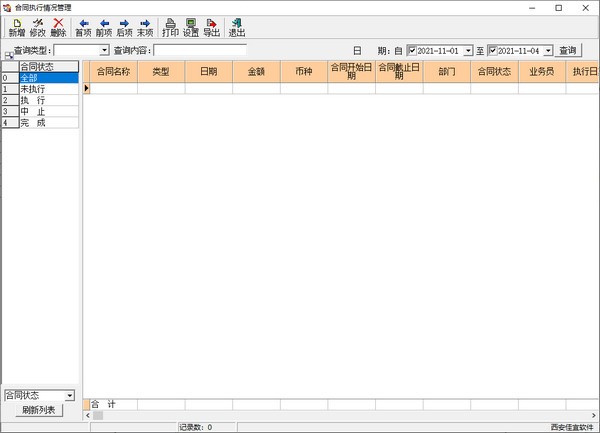
Task: Click the 导出 (Export) icon
Action: coord(211,27)
